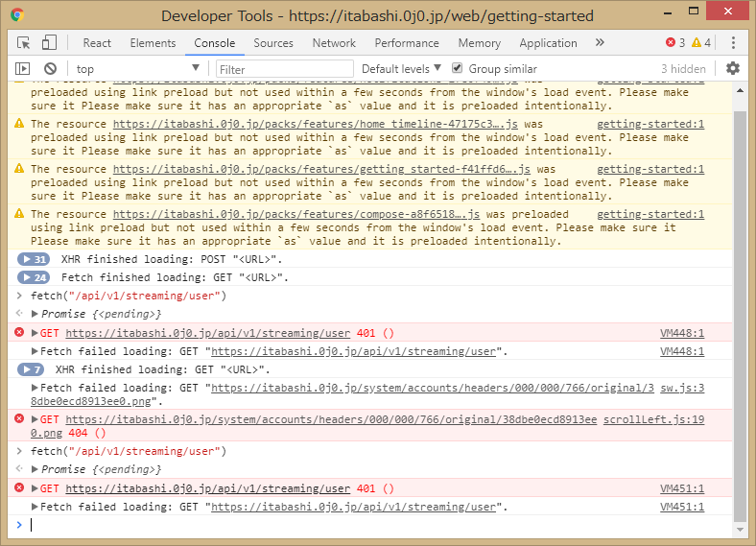The width and height of the screenshot is (756, 546).
Task: Click the red error count indicator
Action: click(x=676, y=43)
